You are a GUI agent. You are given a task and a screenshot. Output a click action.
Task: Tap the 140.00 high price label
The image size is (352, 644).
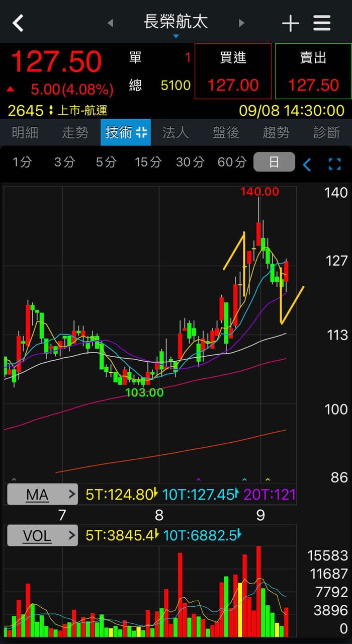[259, 192]
